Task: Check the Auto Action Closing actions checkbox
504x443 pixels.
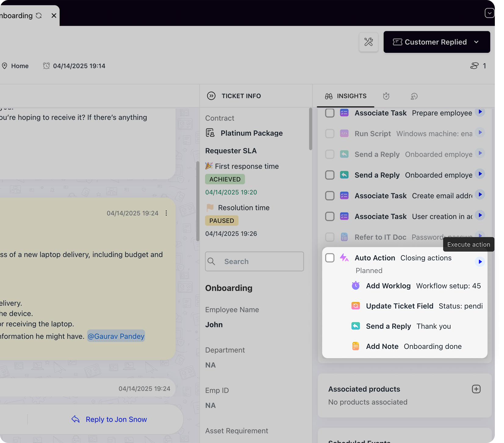Action: click(330, 258)
